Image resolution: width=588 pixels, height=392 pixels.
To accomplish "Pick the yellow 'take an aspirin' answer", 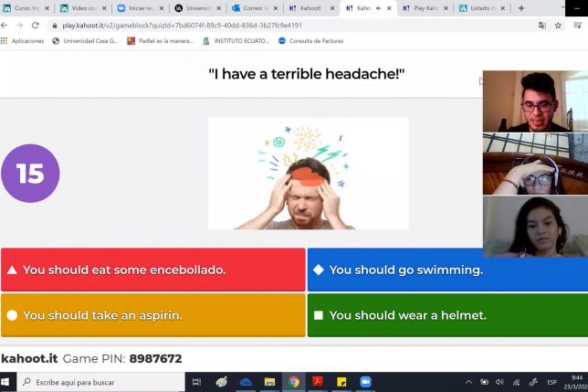I will pyautogui.click(x=152, y=315).
